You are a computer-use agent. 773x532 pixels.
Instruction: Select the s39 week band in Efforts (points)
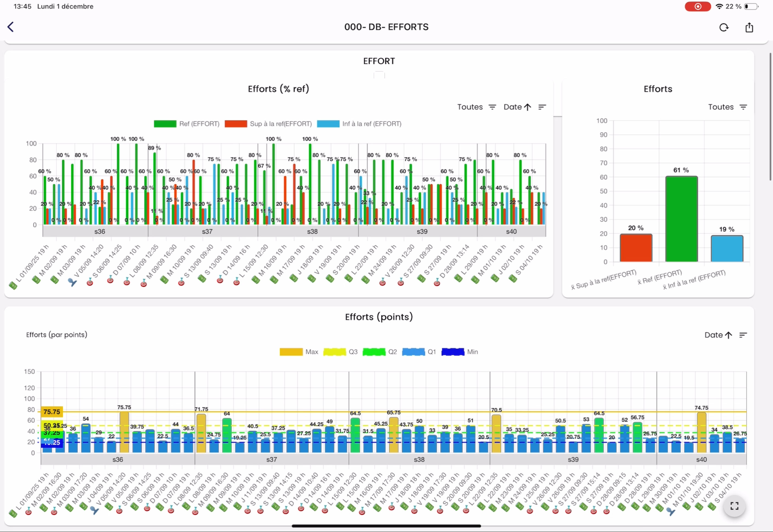point(573,459)
